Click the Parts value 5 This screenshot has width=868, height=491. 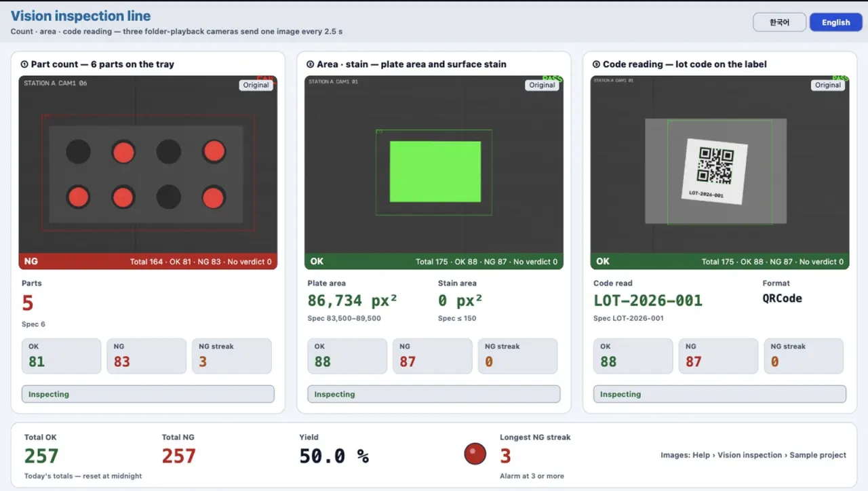[28, 302]
